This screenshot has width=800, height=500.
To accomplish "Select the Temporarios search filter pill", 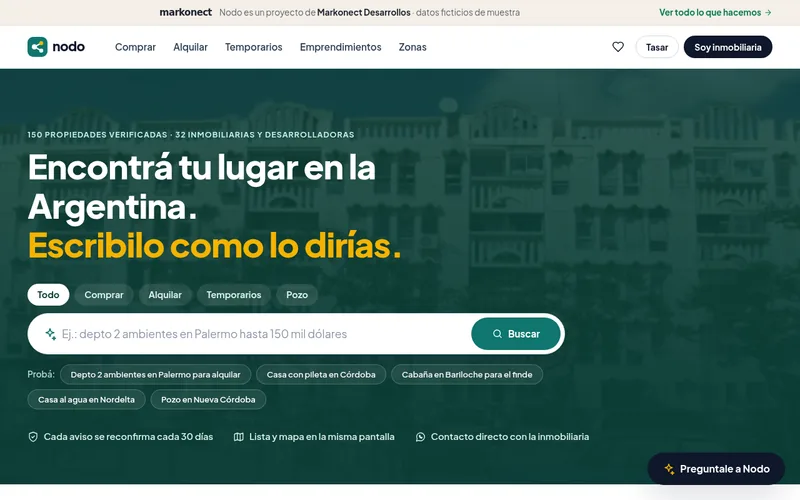I will point(234,295).
